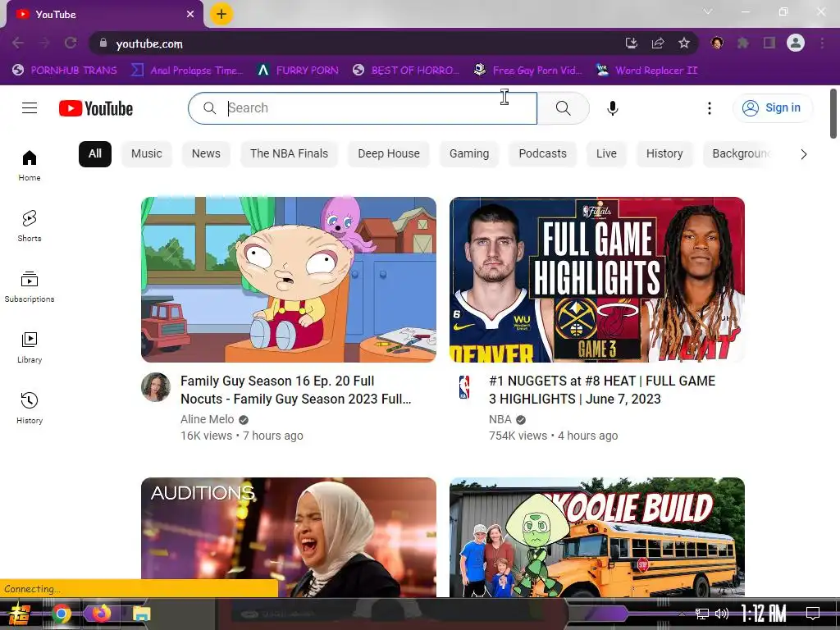Select the Deep House chip
Image resolution: width=840 pixels, height=630 pixels.
click(388, 153)
